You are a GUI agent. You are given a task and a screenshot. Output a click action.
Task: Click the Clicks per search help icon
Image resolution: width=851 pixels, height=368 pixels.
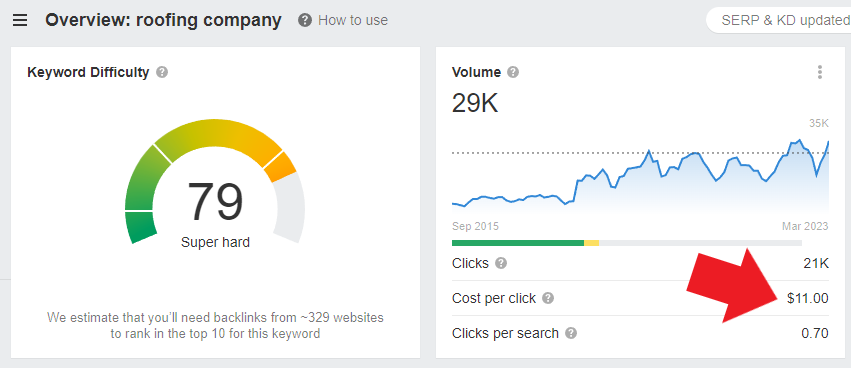(570, 333)
